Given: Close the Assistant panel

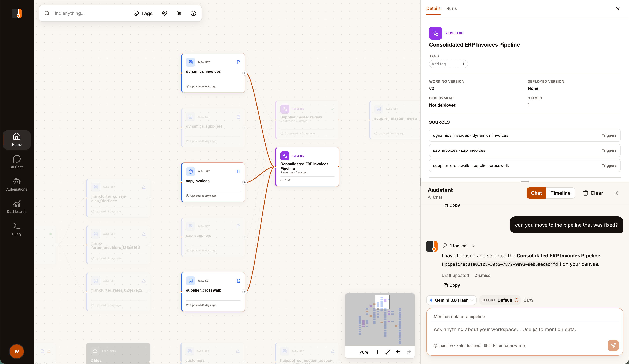Looking at the screenshot, I should tap(616, 193).
